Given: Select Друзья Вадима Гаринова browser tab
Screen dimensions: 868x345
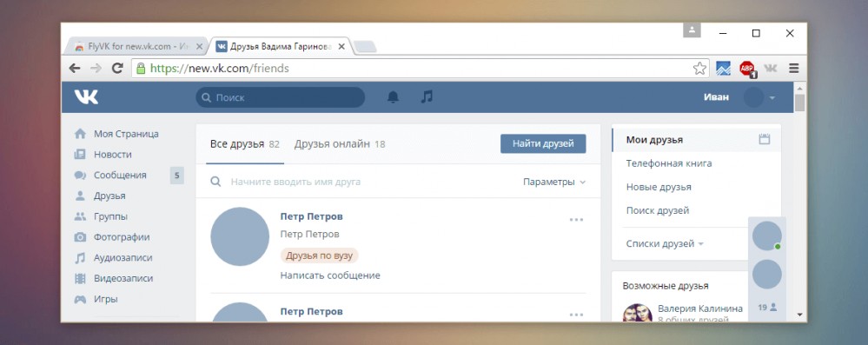Looking at the screenshot, I should coord(280,47).
